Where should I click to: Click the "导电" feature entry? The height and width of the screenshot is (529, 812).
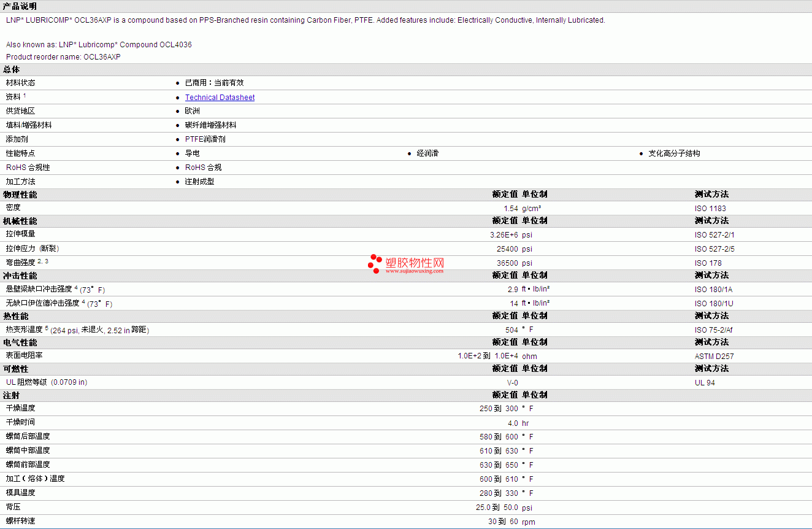pos(192,153)
